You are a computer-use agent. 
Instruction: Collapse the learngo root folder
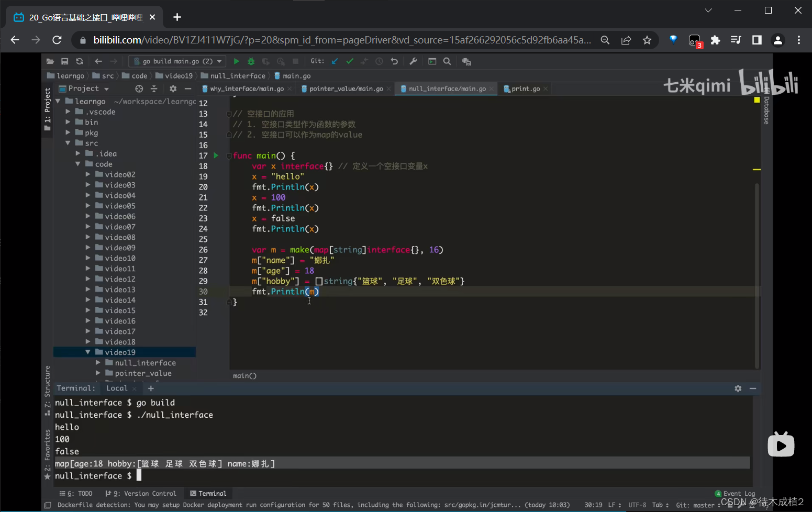point(58,101)
